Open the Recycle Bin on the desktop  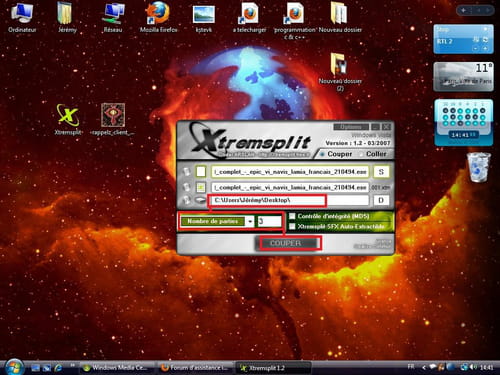click(479, 167)
